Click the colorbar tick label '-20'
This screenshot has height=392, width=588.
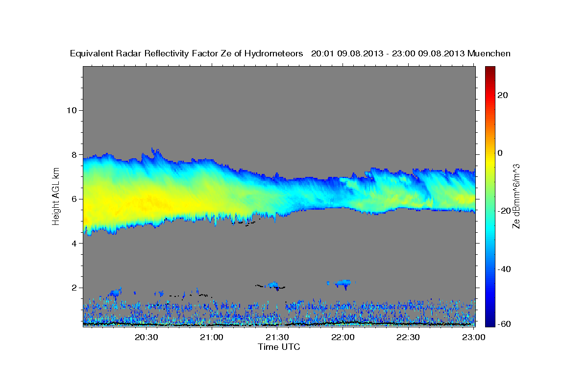coord(504,211)
